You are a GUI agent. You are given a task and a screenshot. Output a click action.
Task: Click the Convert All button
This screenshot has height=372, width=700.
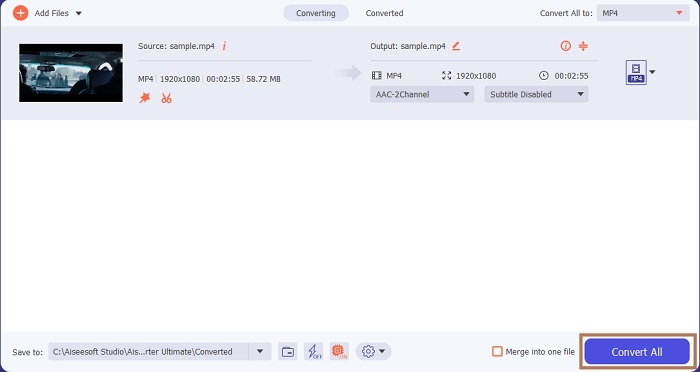637,352
